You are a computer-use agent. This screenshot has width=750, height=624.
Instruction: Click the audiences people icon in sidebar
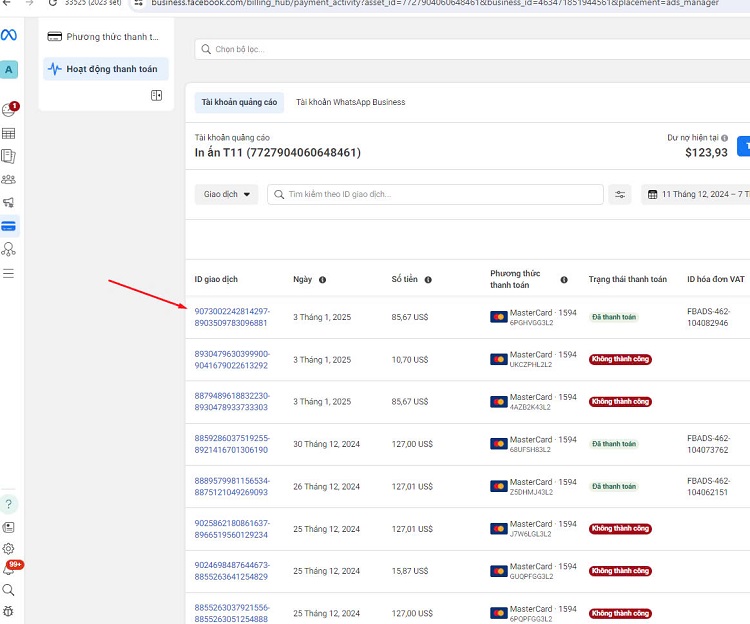pyautogui.click(x=9, y=180)
